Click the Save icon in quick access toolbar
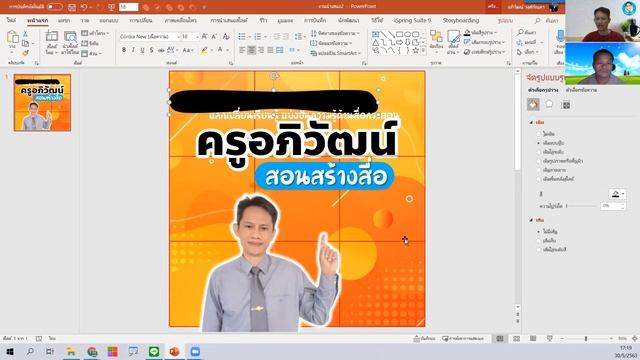The height and width of the screenshot is (360, 640). click(72, 7)
